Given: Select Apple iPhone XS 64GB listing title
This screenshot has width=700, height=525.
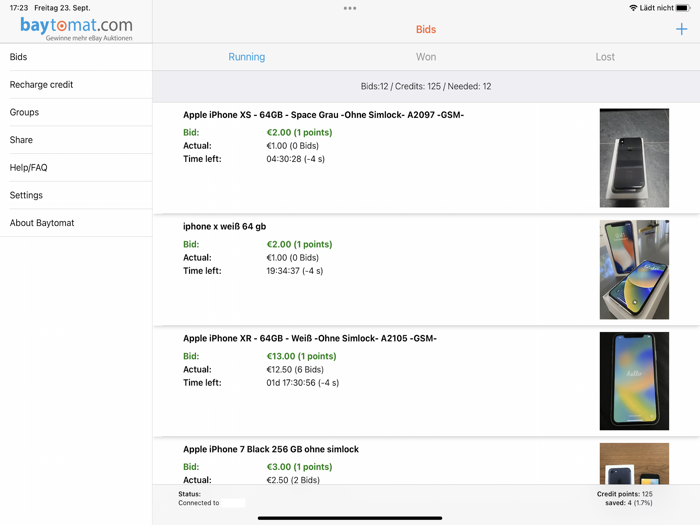Looking at the screenshot, I should [x=323, y=115].
